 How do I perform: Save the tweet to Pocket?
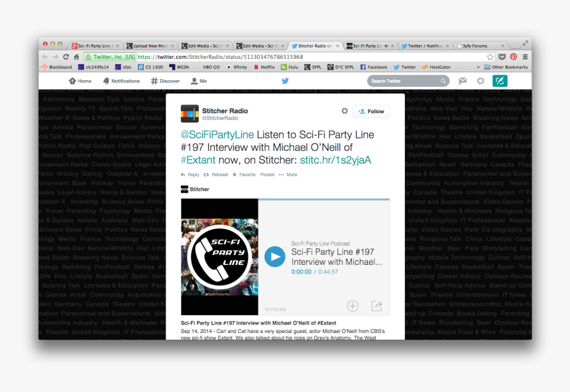coord(267,175)
